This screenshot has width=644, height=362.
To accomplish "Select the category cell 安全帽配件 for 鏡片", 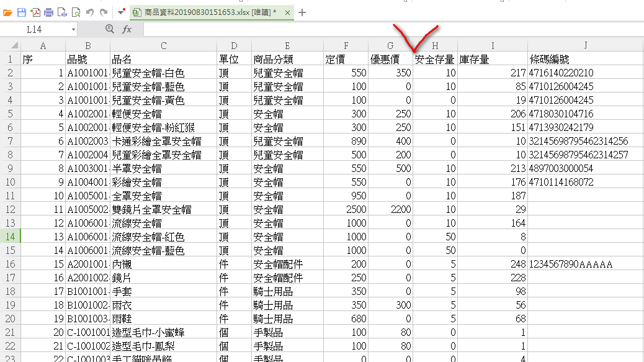I will click(287, 278).
